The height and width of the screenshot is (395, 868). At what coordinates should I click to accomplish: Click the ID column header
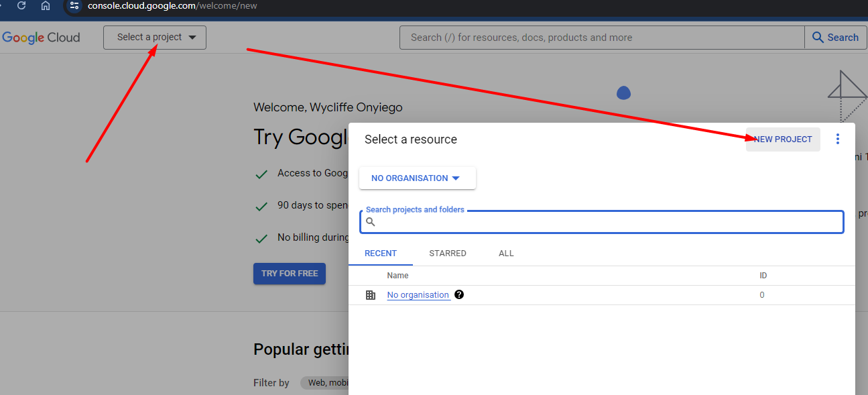click(763, 276)
